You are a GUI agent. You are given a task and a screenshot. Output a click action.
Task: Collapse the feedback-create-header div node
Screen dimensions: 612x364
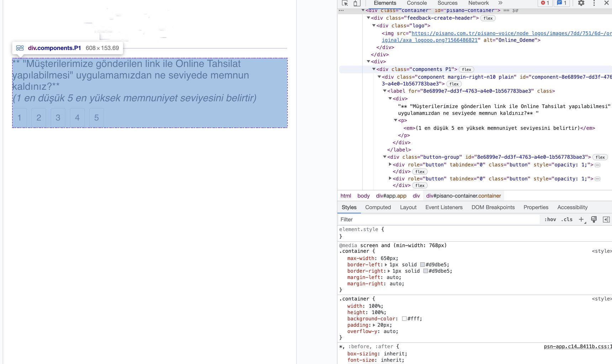click(x=368, y=18)
